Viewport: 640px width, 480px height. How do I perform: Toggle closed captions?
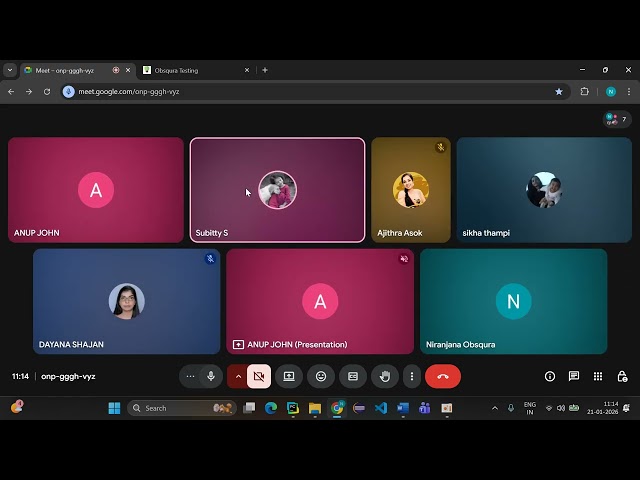352,376
